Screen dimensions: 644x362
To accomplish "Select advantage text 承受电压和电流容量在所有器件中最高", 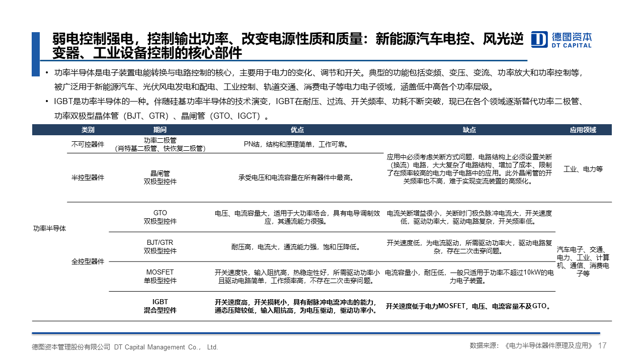I will point(297,177).
